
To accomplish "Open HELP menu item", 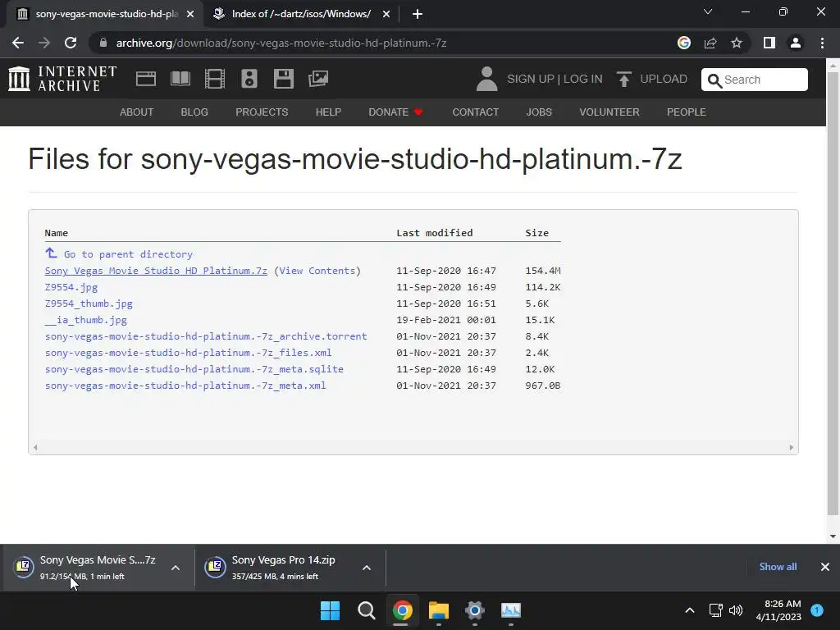I will pyautogui.click(x=328, y=112).
